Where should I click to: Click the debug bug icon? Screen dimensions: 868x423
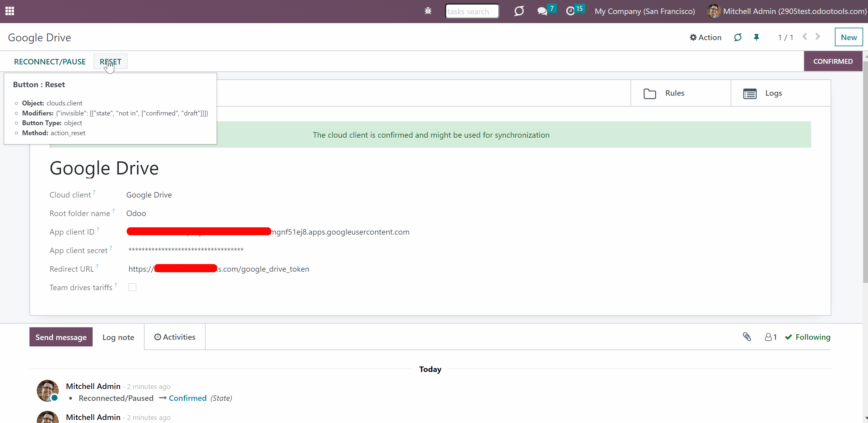428,11
